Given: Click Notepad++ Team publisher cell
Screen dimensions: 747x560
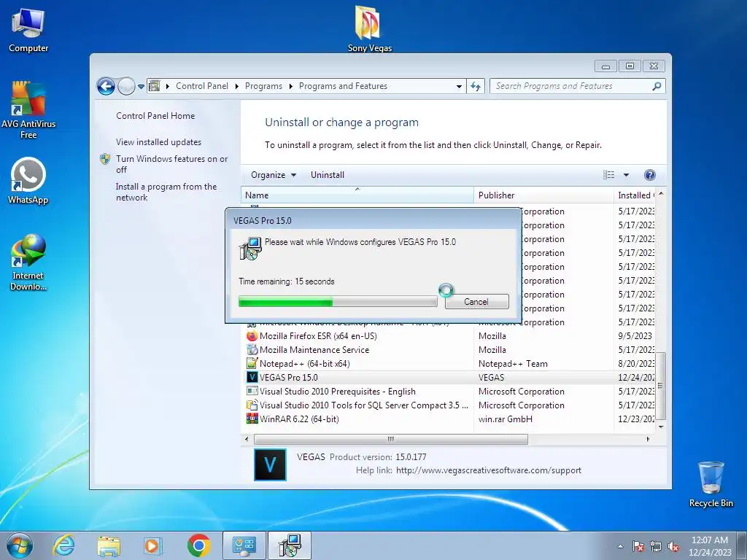Looking at the screenshot, I should click(x=513, y=363).
